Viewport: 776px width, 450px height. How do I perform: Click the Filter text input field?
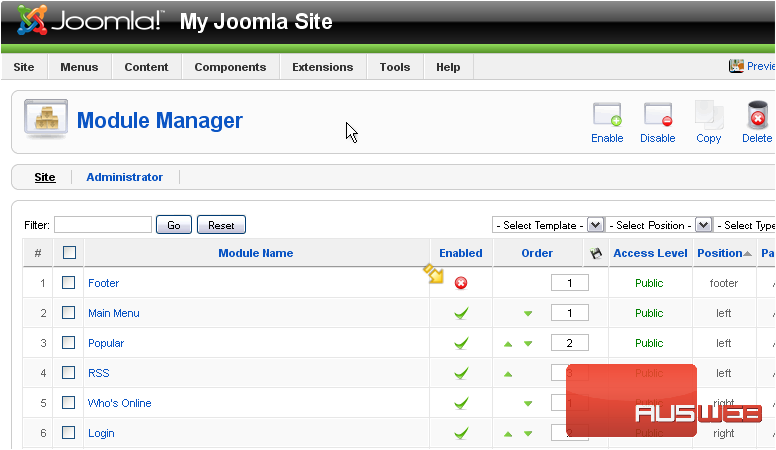(103, 225)
